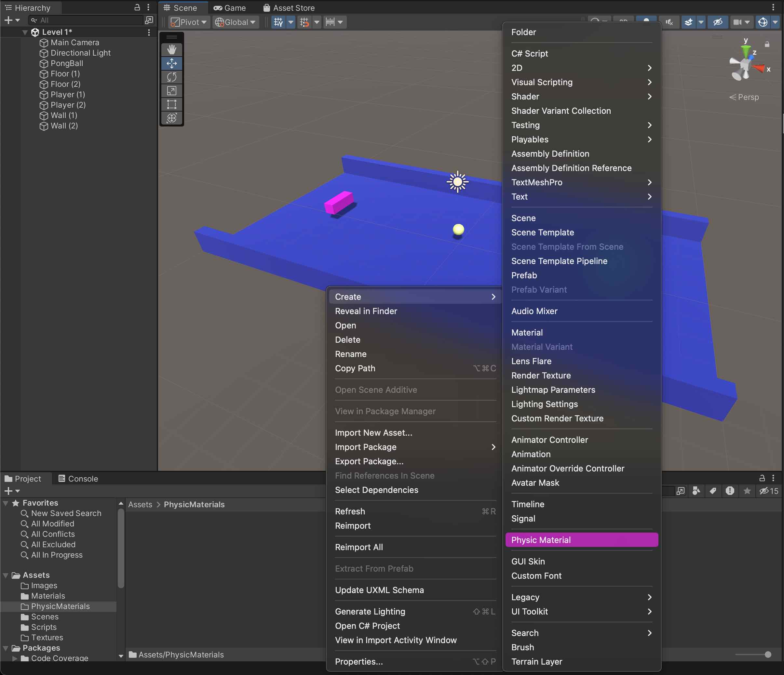The height and width of the screenshot is (675, 784).
Task: Select the Rotate tool in scene toolbar
Action: (x=171, y=77)
